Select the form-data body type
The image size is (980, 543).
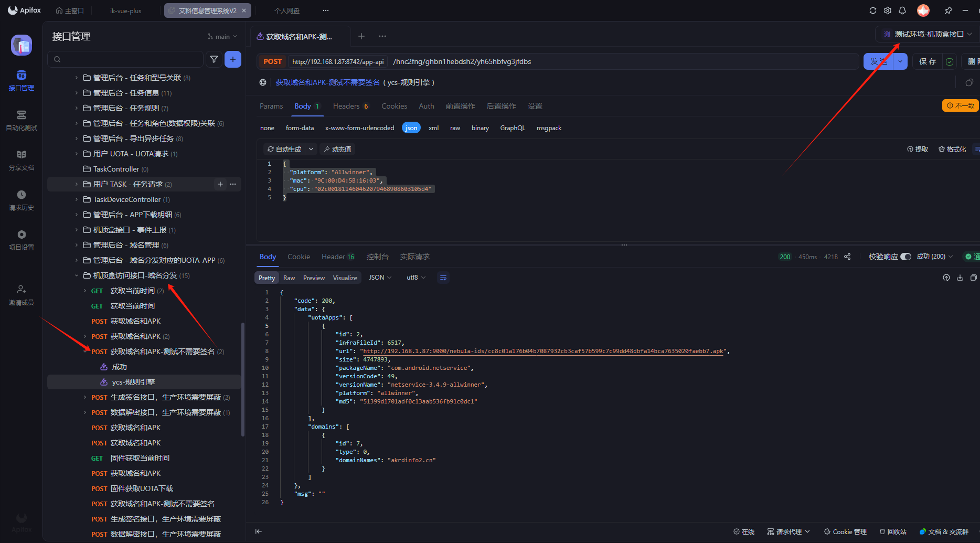[x=300, y=128]
